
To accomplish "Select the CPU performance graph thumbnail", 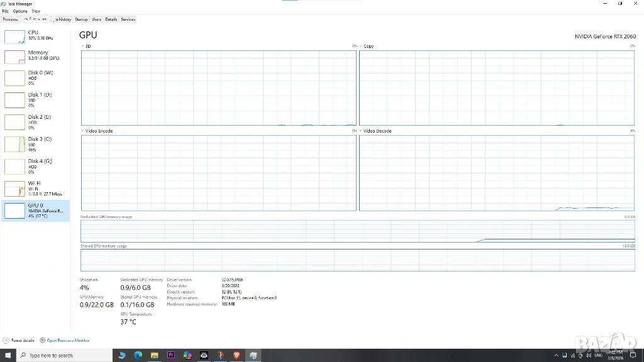I will point(14,36).
